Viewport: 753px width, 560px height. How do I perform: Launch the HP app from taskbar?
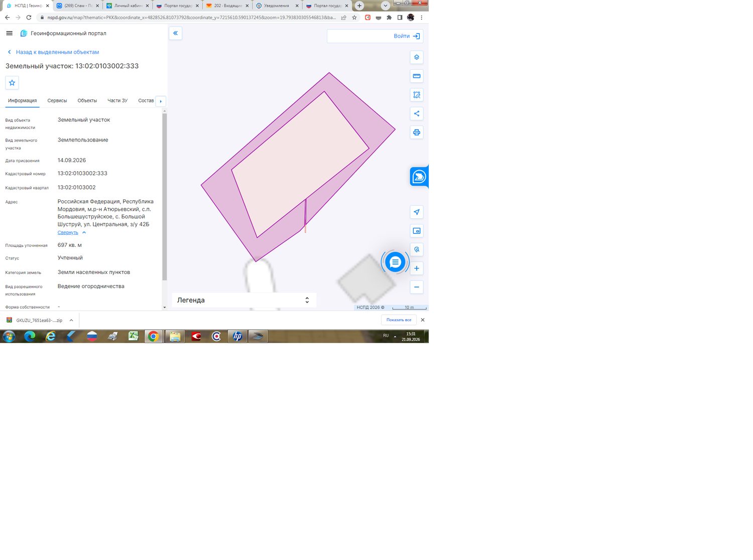(237, 336)
